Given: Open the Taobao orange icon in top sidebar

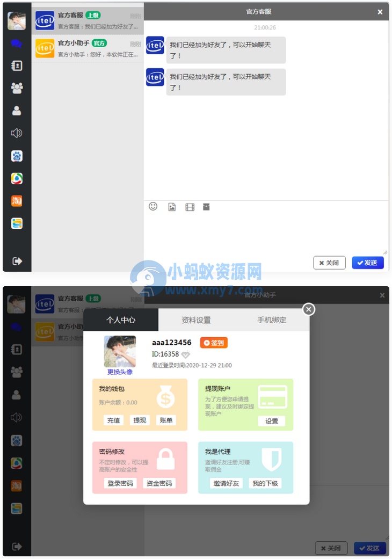Looking at the screenshot, I should tap(17, 201).
